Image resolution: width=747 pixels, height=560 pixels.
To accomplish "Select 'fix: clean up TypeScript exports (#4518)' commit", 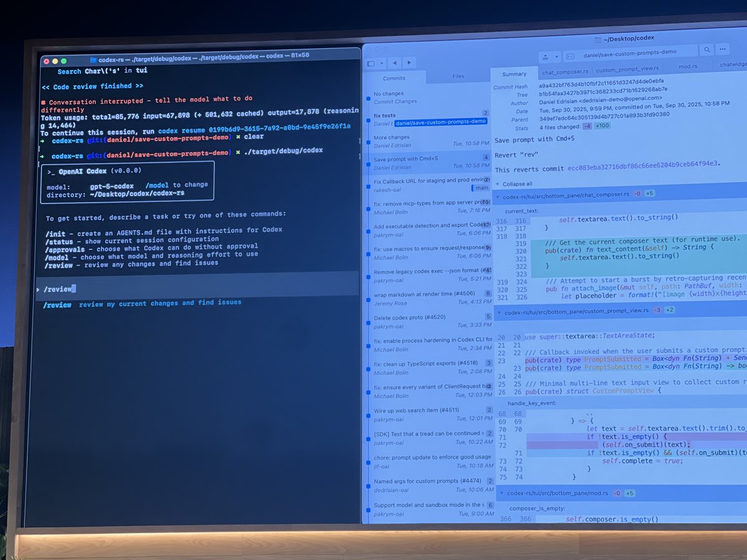I will (x=430, y=367).
